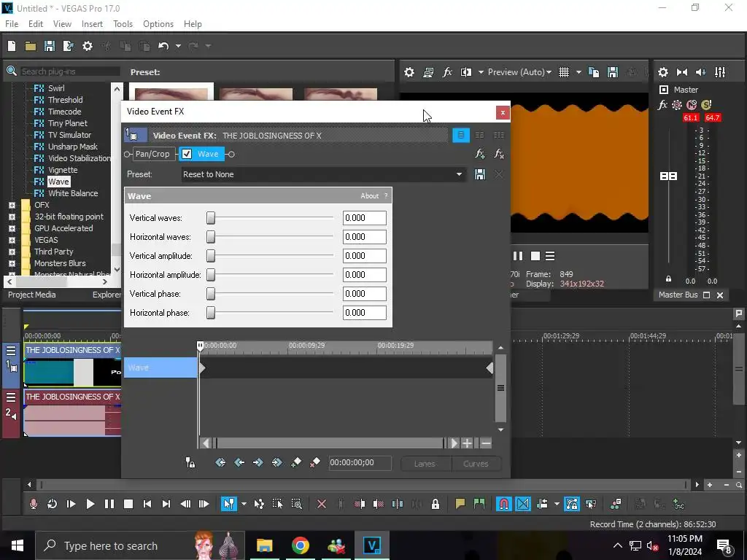Click the Pan/Crop button in the FX chain

[x=152, y=154]
